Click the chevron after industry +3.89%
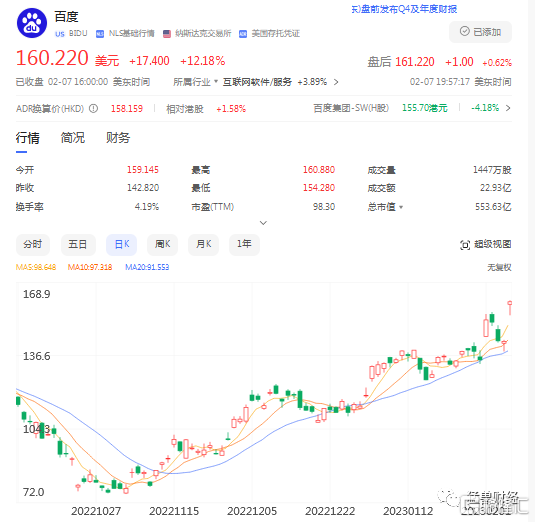535x522 pixels. click(336, 82)
